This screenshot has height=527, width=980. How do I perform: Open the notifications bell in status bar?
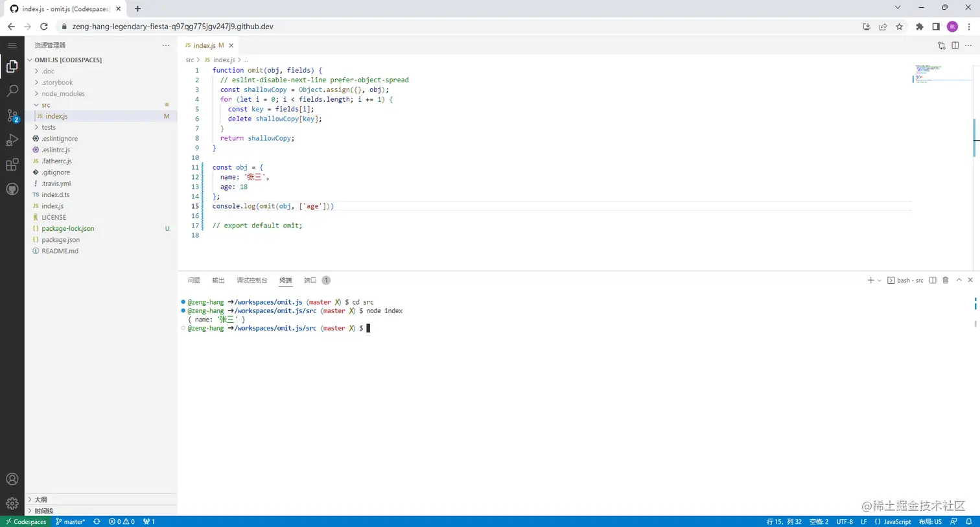tap(969, 521)
